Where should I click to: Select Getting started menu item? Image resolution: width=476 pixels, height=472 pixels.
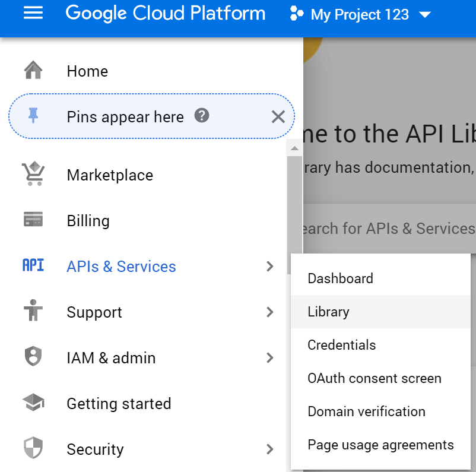pyautogui.click(x=119, y=404)
